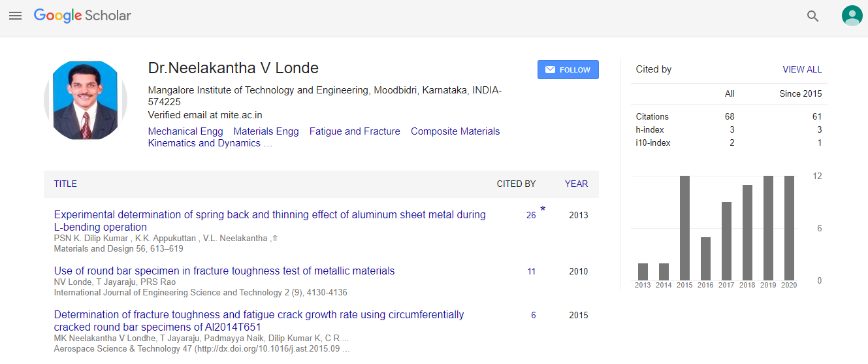This screenshot has height=364, width=868.
Task: View the profile photo
Action: coord(86,100)
